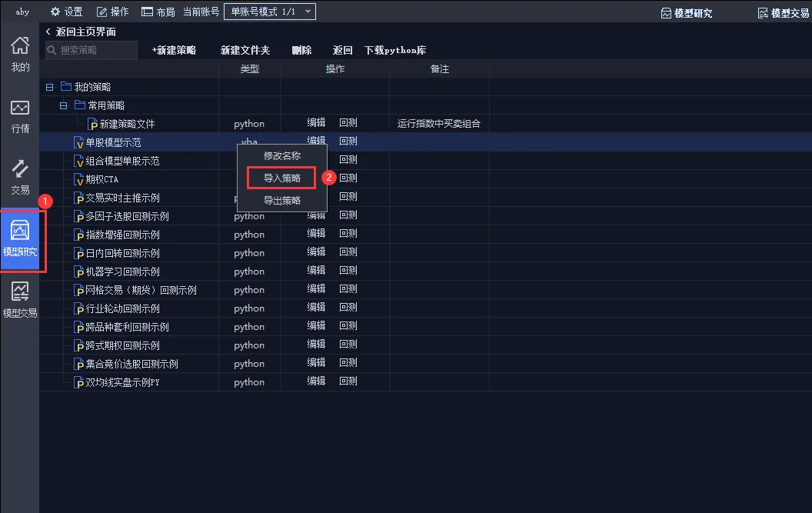The height and width of the screenshot is (513, 812).
Task: Choose 修改名称 in context menu
Action: click(281, 156)
